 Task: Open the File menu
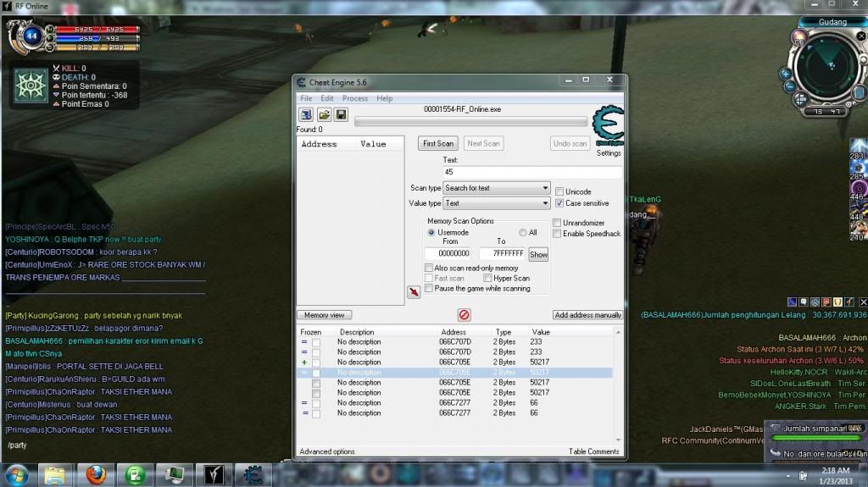click(306, 98)
